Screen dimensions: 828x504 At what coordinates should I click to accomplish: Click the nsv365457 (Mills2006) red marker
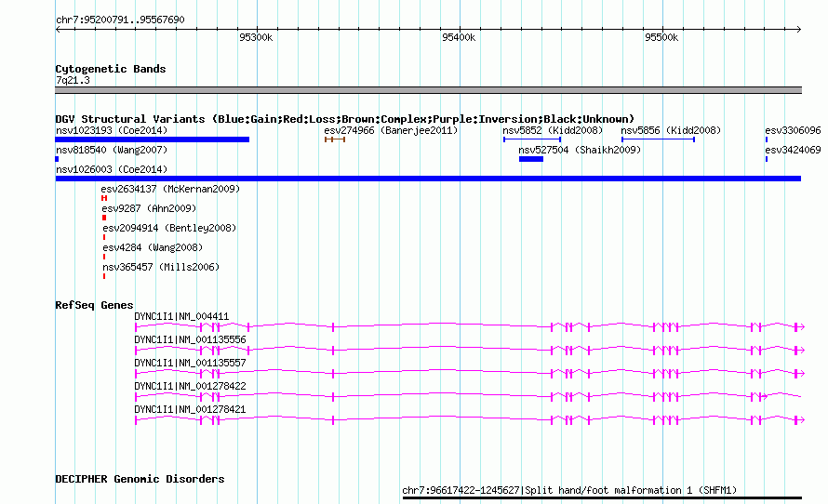pyautogui.click(x=104, y=276)
